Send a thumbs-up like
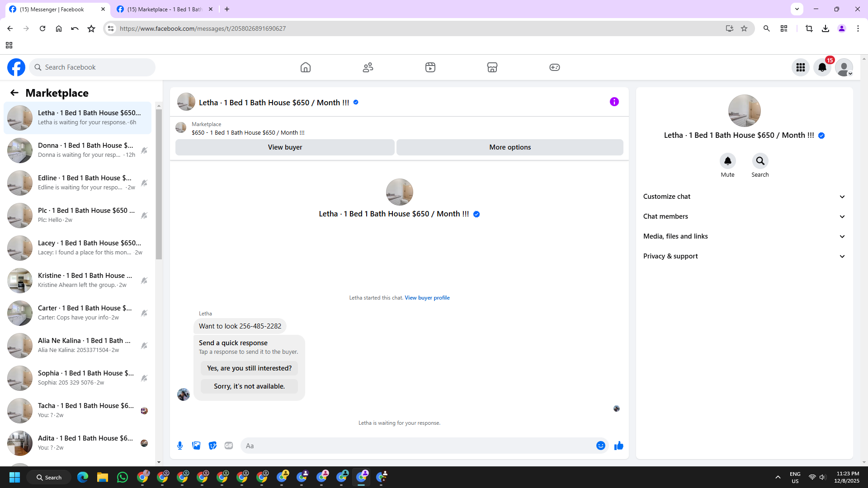 coord(619,446)
